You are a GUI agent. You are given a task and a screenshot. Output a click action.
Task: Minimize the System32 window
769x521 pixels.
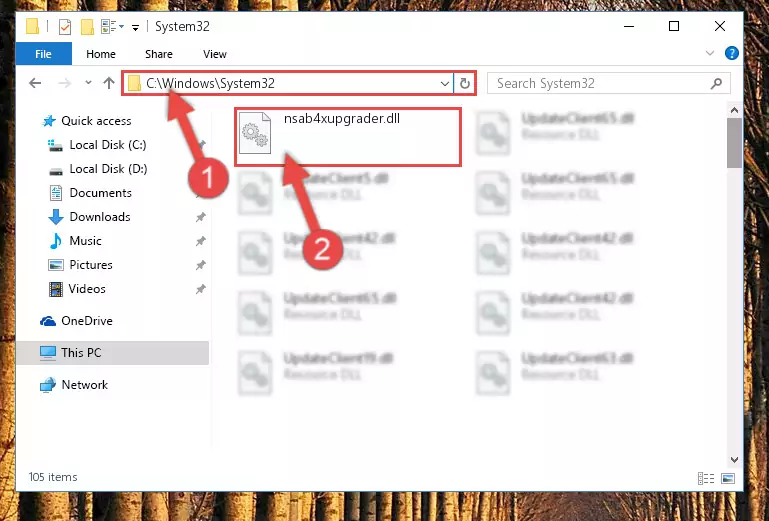pos(629,26)
